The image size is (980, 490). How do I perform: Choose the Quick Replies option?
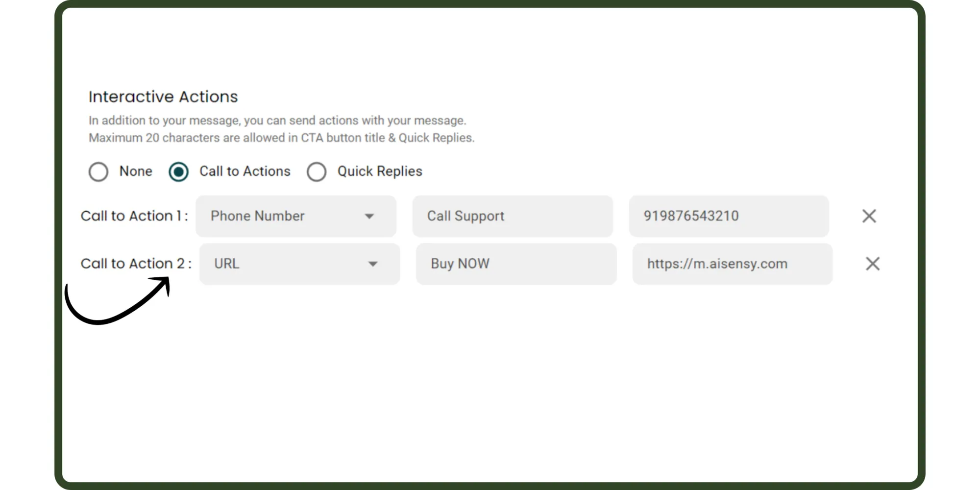coord(317,171)
